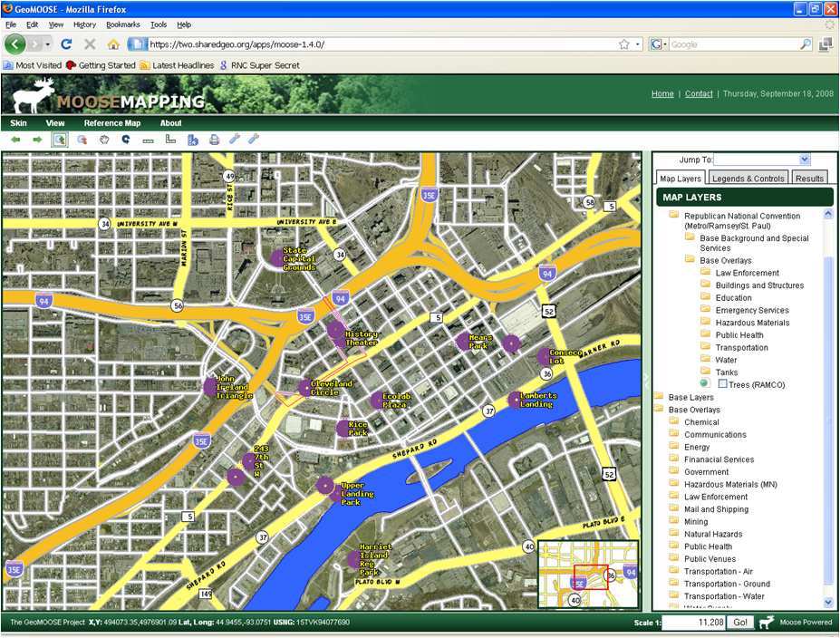Click the blue buildings toolbar icon
840x638 pixels.
193,140
